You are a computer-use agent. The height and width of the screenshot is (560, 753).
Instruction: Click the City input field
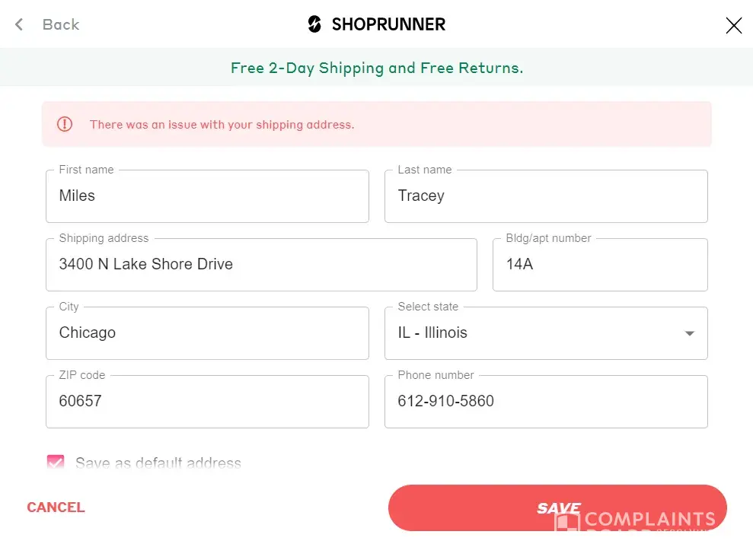(207, 333)
